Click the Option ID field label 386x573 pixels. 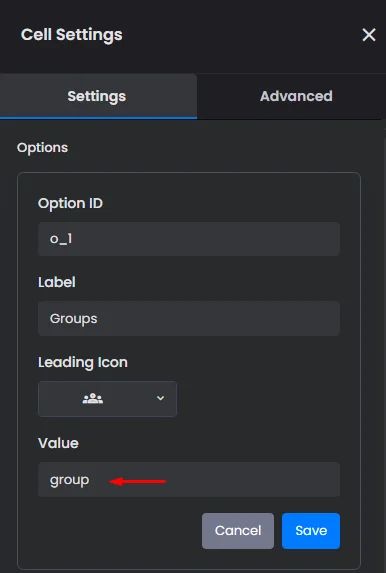pyautogui.click(x=71, y=203)
